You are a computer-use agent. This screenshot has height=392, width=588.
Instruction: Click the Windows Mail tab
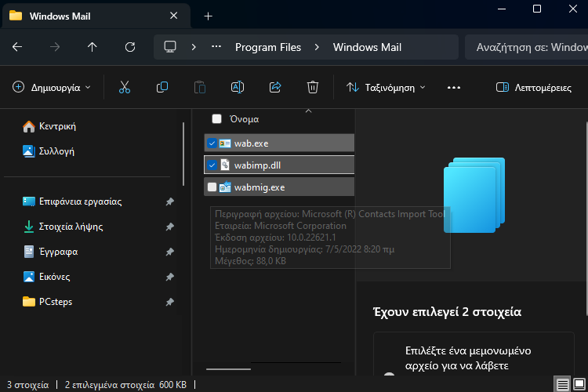pos(96,16)
